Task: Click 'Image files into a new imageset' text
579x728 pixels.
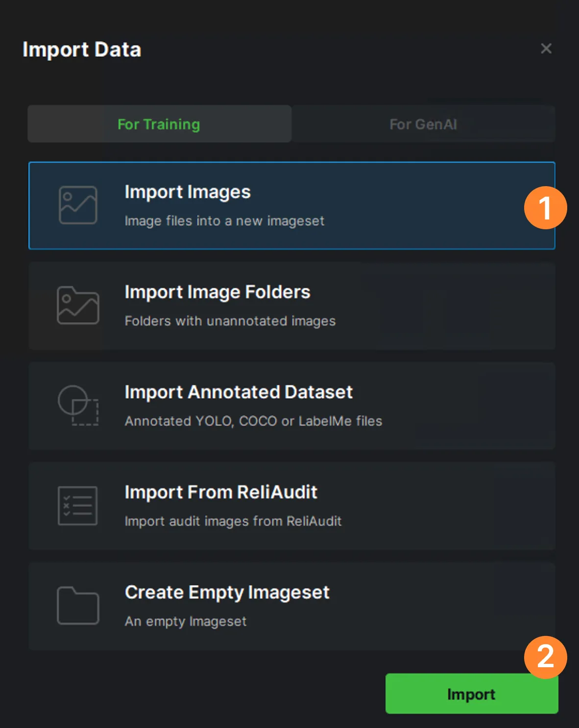Action: tap(224, 221)
